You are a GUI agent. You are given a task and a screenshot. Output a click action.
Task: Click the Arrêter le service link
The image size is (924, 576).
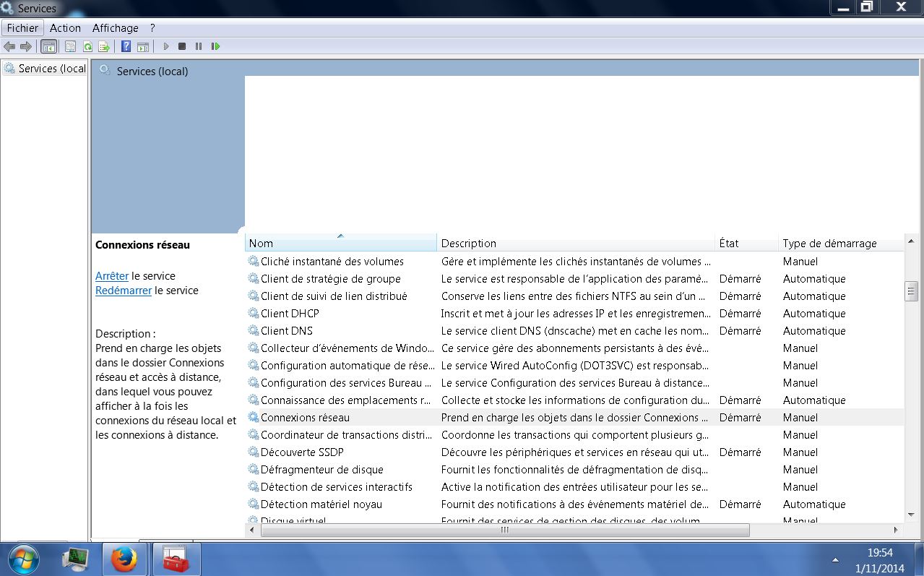(112, 275)
